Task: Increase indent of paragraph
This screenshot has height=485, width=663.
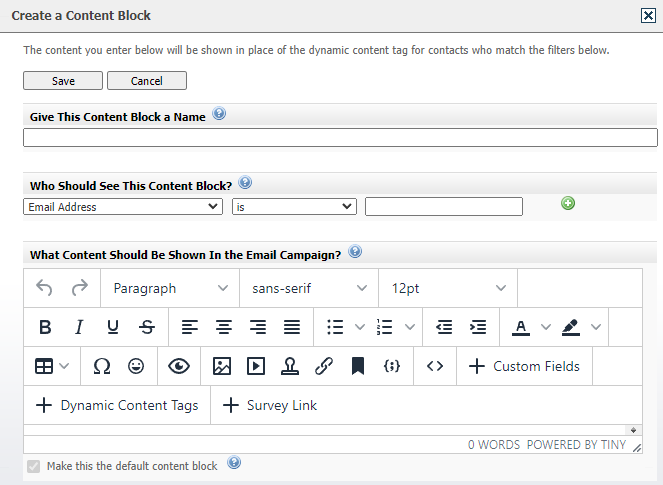Action: [x=478, y=327]
